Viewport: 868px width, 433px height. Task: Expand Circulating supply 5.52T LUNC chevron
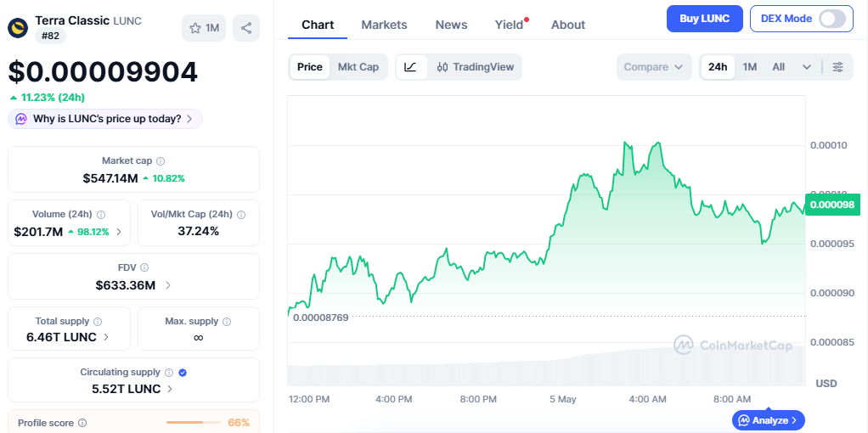(x=170, y=389)
